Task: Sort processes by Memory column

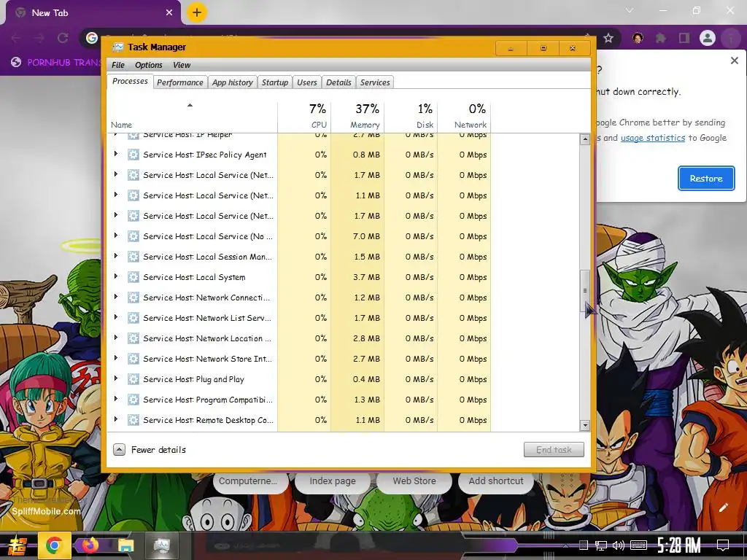Action: pos(357,116)
